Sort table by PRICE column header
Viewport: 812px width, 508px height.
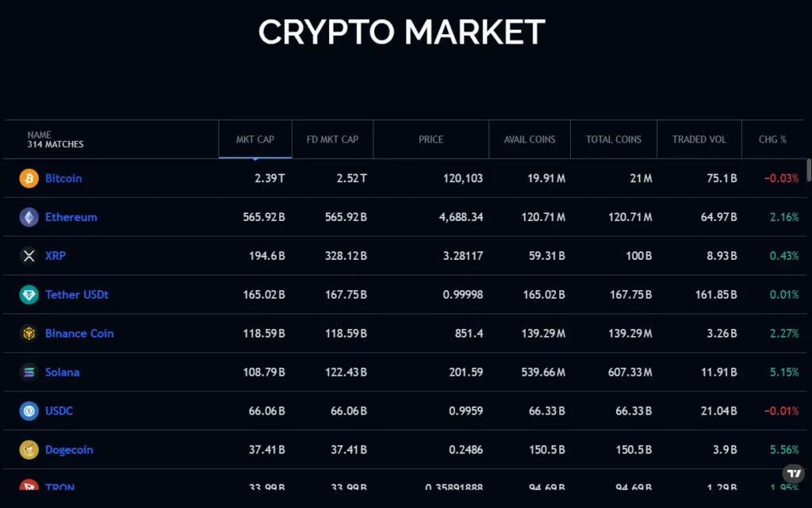tap(431, 139)
